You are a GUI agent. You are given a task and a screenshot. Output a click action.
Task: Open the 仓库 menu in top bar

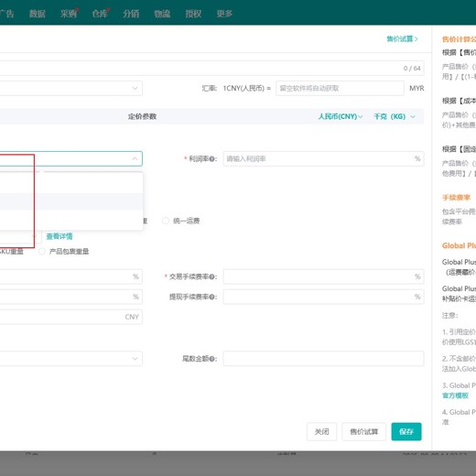point(100,14)
